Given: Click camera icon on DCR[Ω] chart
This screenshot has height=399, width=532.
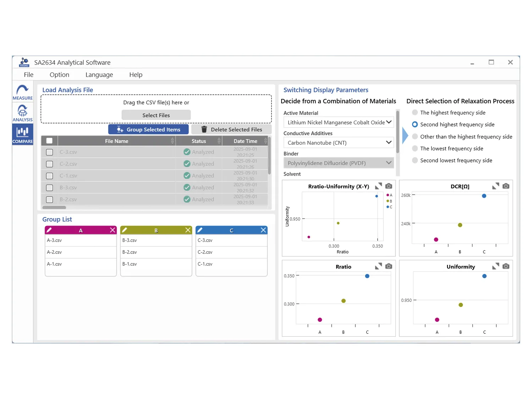Looking at the screenshot, I should [506, 186].
